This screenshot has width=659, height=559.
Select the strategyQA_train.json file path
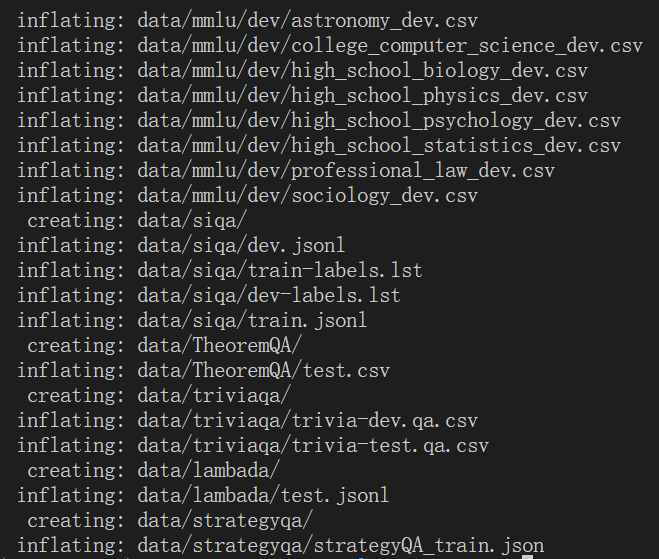point(340,545)
